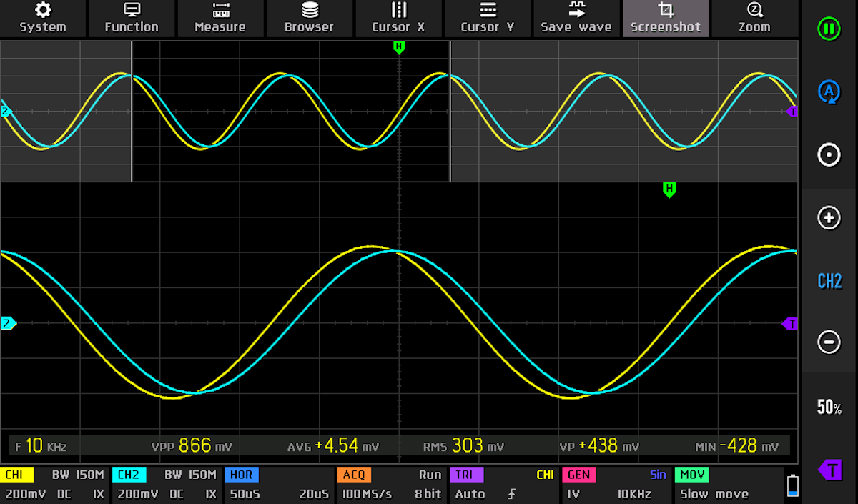Switch the active channel CH2 label
The width and height of the screenshot is (858, 504).
click(x=829, y=281)
